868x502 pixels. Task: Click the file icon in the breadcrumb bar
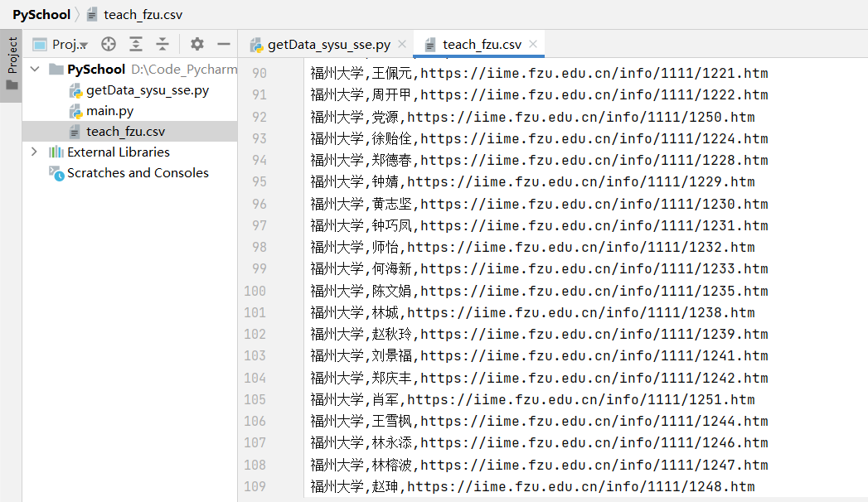tap(92, 14)
